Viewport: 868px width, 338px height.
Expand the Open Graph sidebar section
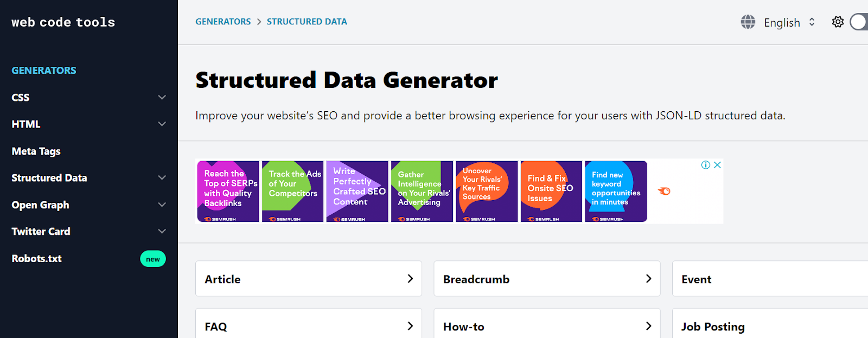click(x=162, y=205)
